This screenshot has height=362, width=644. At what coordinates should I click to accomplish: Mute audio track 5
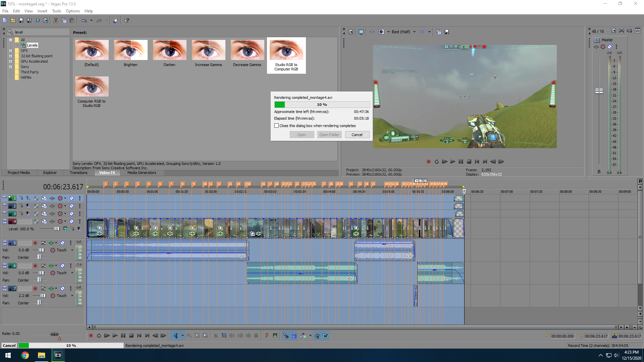[x=63, y=243]
